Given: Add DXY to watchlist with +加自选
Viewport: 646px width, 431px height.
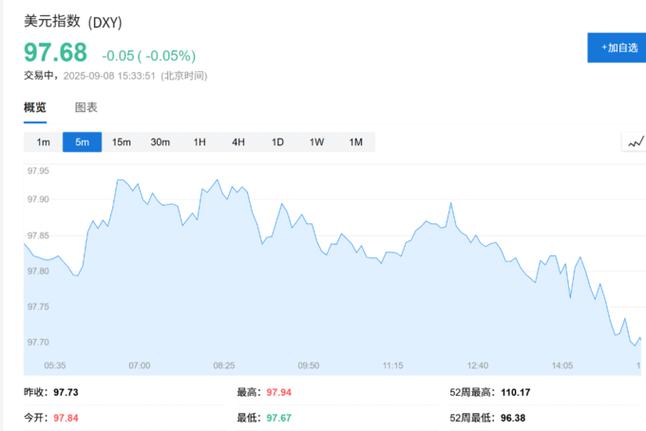Looking at the screenshot, I should 617,48.
